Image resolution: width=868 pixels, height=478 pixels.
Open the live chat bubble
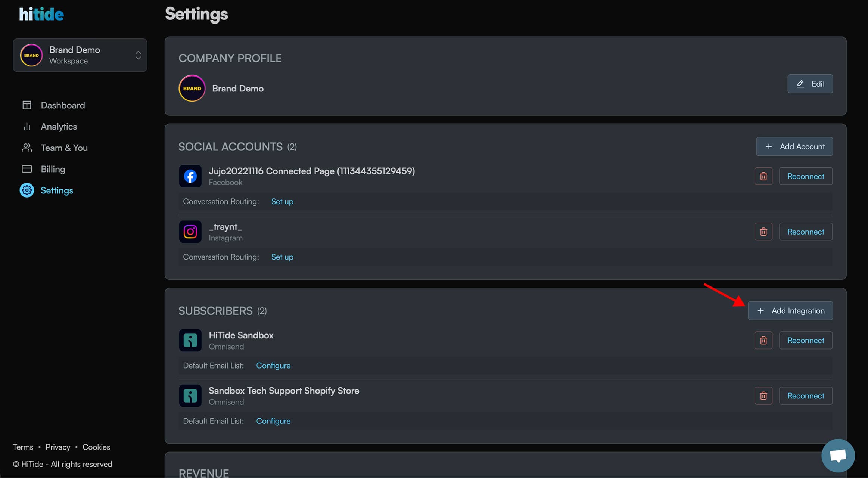tap(838, 456)
